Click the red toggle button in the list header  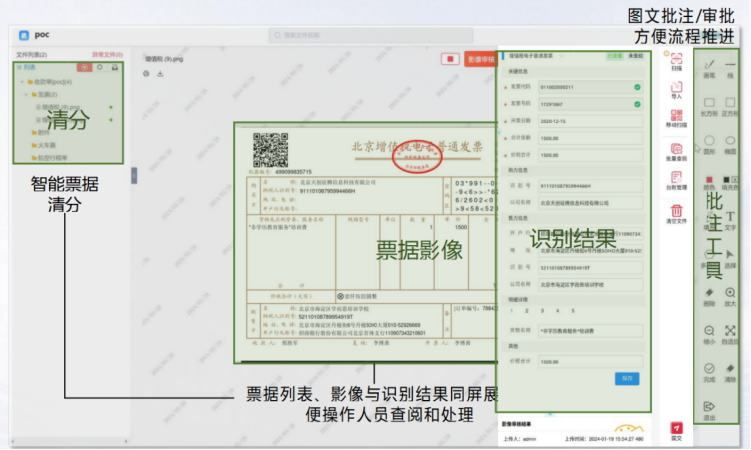85,68
